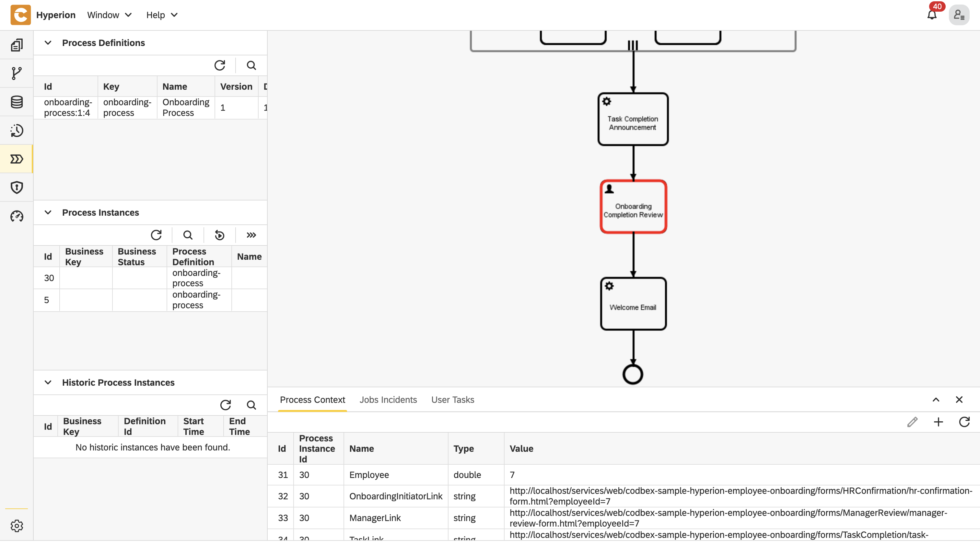This screenshot has width=980, height=557.
Task: Click the retry icon in Process Instances
Action: pyautogui.click(x=219, y=235)
